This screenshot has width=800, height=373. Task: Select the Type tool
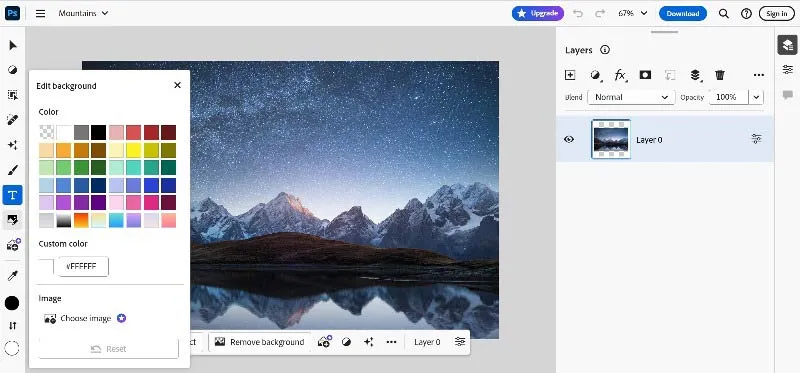pos(13,195)
